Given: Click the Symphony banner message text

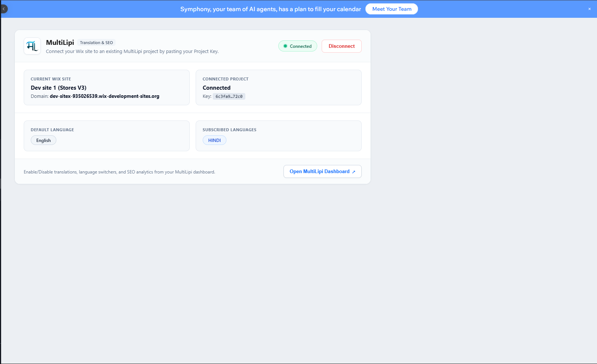Looking at the screenshot, I should 271,9.
